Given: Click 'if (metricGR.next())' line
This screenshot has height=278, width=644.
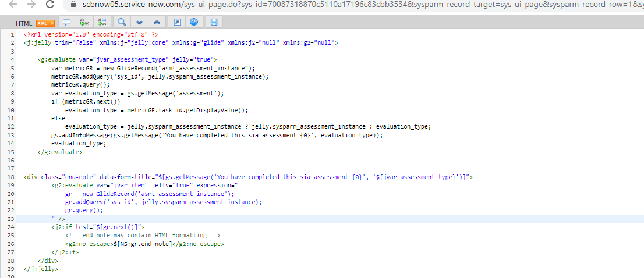Looking at the screenshot, I should click(x=86, y=102).
